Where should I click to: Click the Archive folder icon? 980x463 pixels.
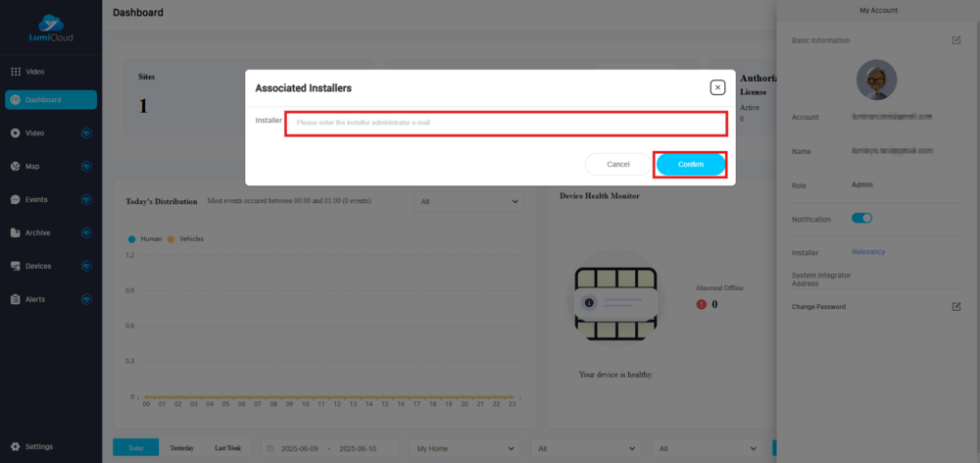coord(16,232)
